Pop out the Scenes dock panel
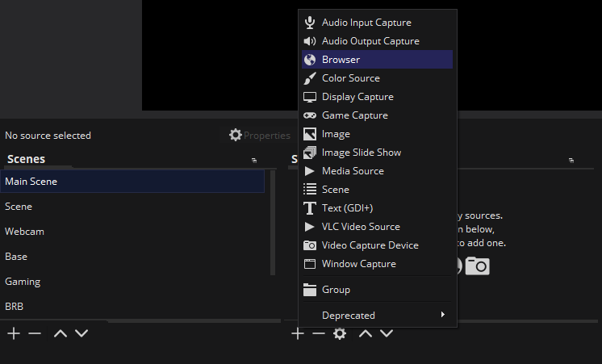 253,161
